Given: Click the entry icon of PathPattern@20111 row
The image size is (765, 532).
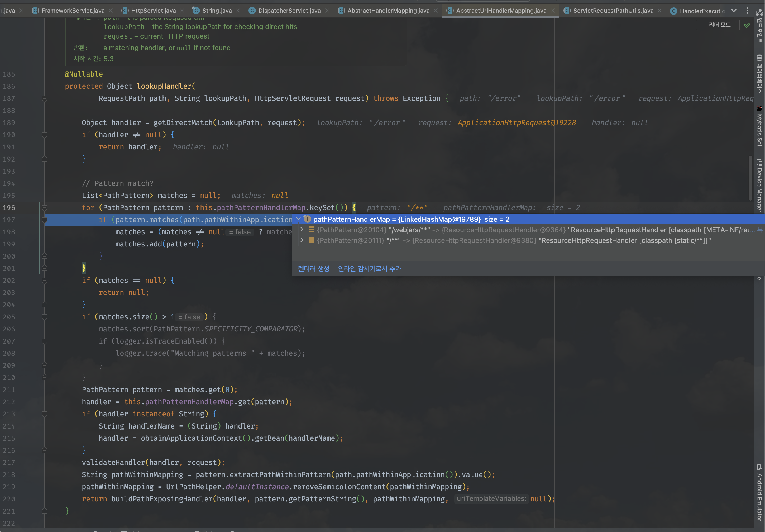Looking at the screenshot, I should pyautogui.click(x=311, y=240).
